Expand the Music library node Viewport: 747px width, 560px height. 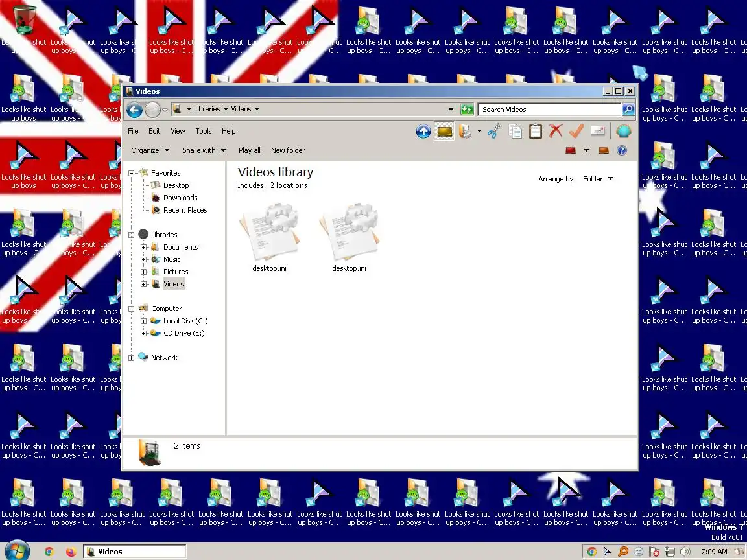[143, 259]
